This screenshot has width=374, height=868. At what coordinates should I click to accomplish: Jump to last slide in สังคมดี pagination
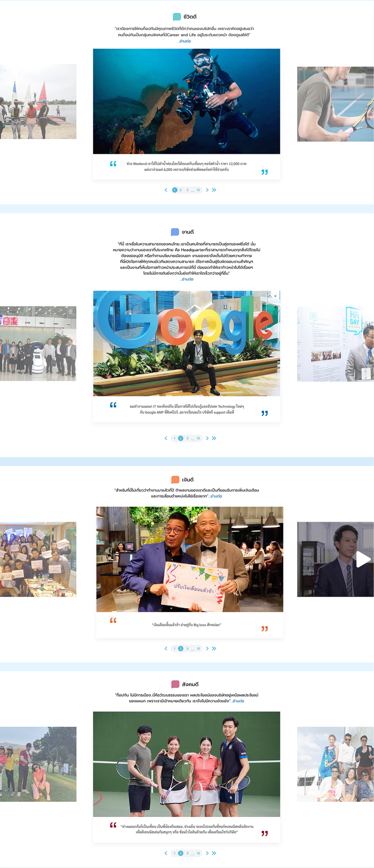[x=214, y=853]
